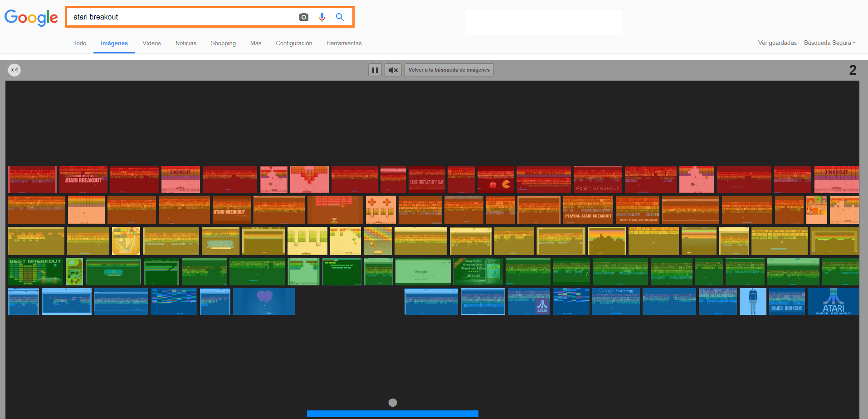Open Configuración menu

point(294,43)
